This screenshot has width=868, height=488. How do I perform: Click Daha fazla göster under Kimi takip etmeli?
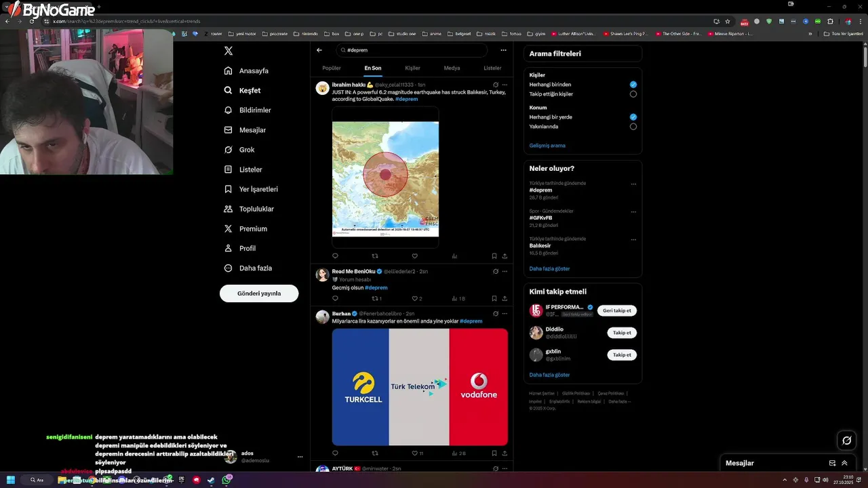pos(549,375)
